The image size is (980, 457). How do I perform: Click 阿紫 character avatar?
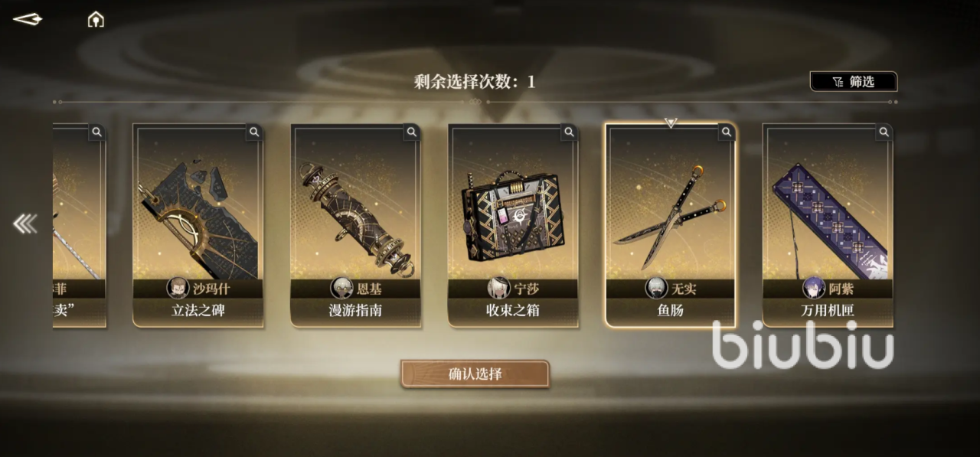[x=813, y=288]
